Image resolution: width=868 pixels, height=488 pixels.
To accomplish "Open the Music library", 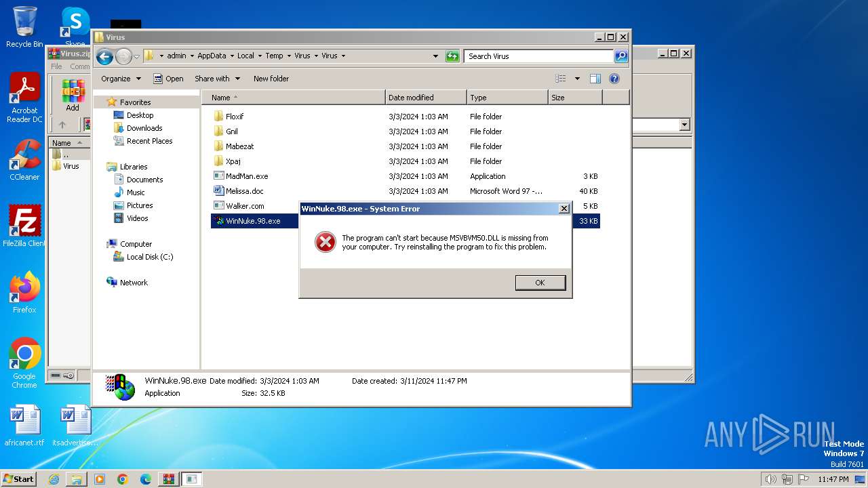I will 136,192.
